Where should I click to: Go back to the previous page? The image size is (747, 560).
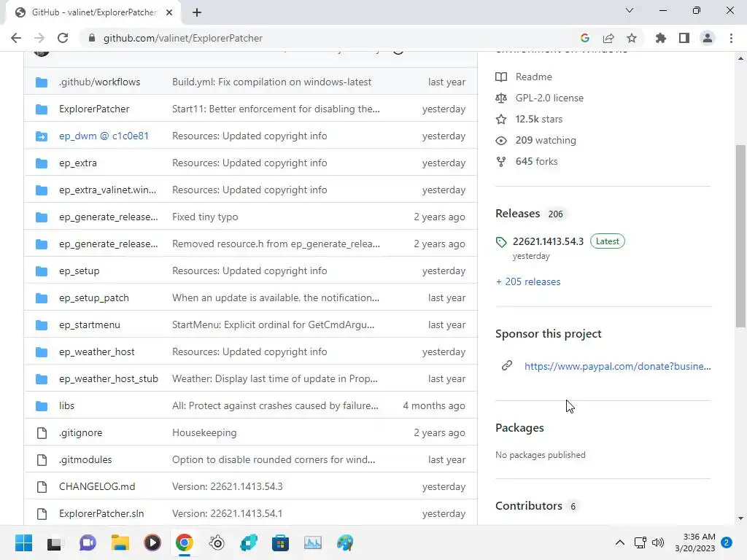16,38
